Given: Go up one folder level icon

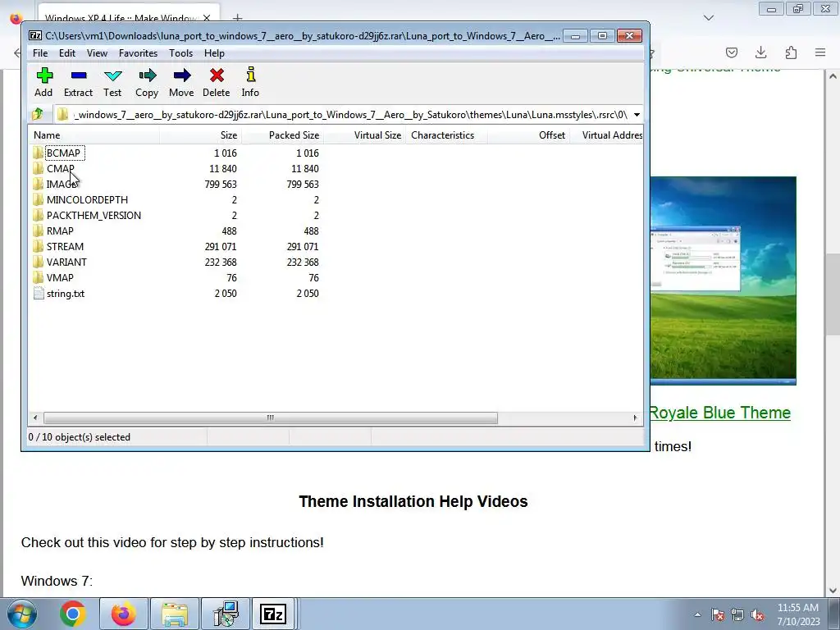Looking at the screenshot, I should [38, 114].
